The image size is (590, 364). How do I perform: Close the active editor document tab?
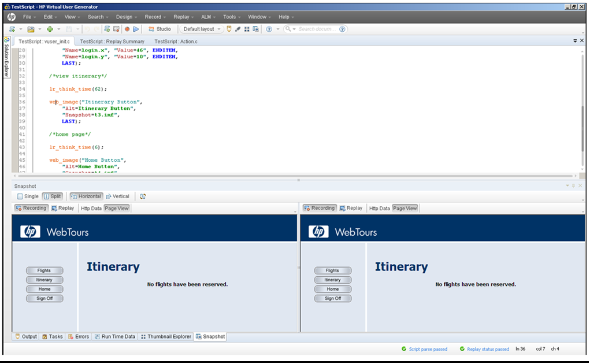point(582,40)
